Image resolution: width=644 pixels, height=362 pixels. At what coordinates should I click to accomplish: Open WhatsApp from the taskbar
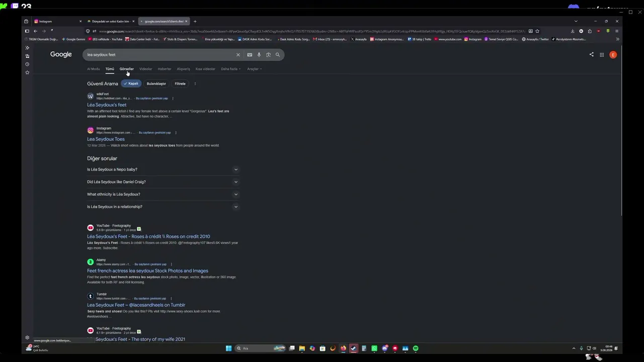click(x=374, y=348)
